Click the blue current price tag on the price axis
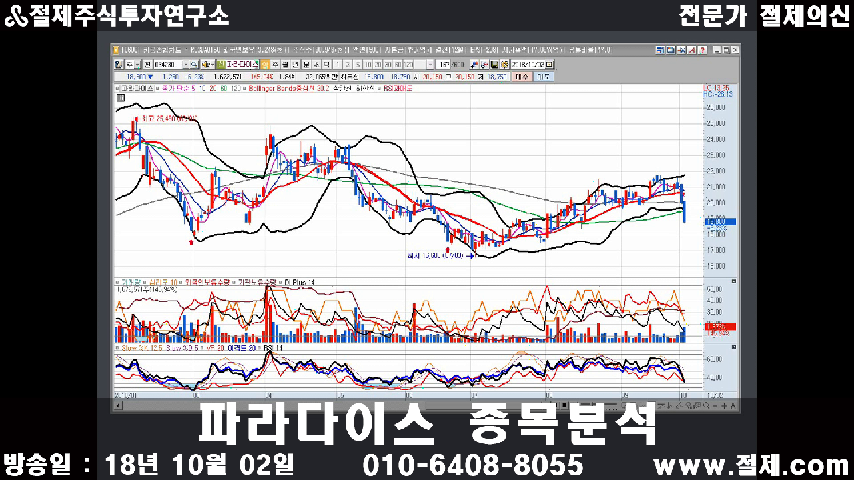The width and height of the screenshot is (854, 480). [720, 221]
